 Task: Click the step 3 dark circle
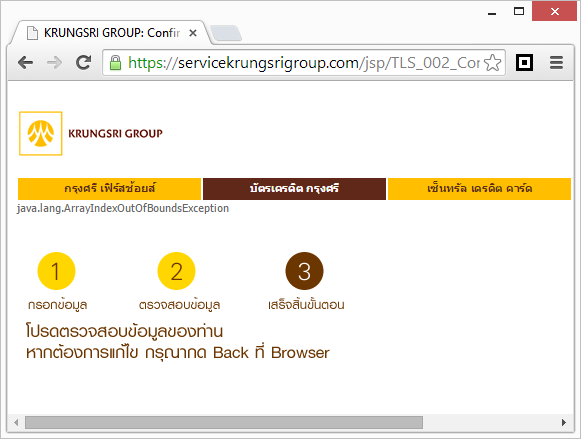click(304, 271)
